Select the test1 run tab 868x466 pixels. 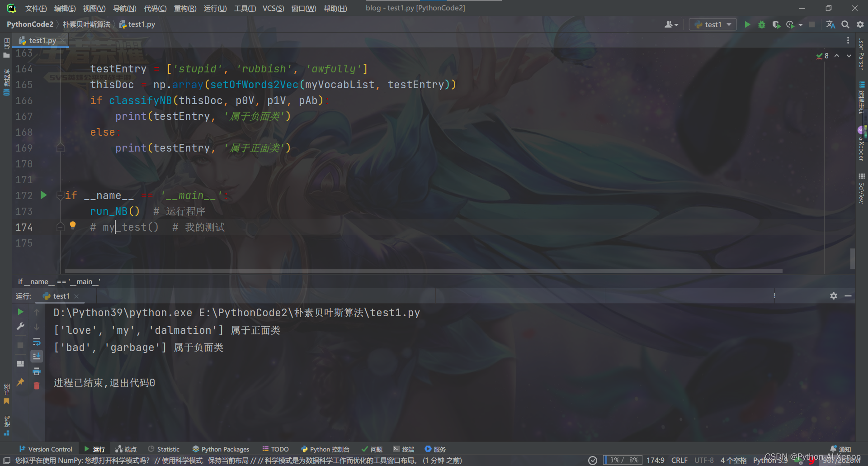[x=61, y=296]
